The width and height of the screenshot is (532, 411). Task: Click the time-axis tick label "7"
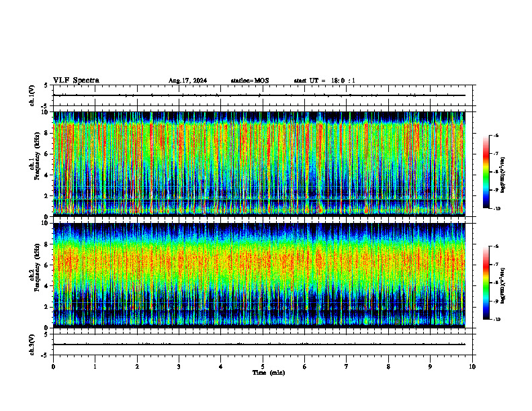[x=347, y=367]
